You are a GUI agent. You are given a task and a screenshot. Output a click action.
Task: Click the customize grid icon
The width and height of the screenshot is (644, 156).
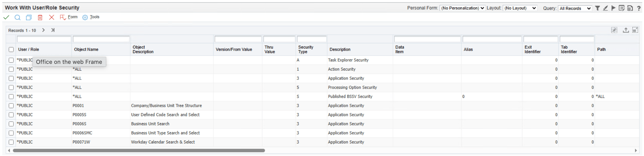coord(614,30)
